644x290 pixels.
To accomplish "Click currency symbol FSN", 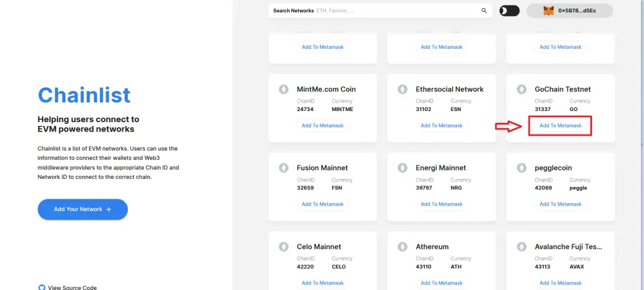I will click(337, 188).
